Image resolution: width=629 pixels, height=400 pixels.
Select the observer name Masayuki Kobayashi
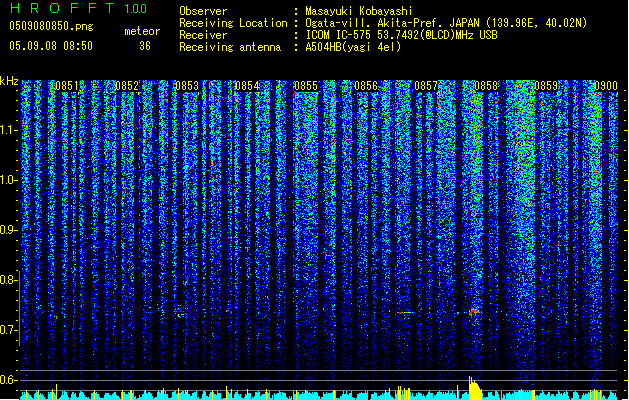click(359, 11)
